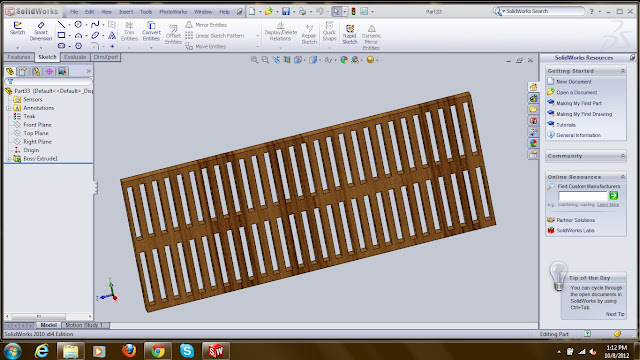This screenshot has width=640, height=360.
Task: Expand the Boss-Extrude1 tree node
Action: pyautogui.click(x=8, y=159)
